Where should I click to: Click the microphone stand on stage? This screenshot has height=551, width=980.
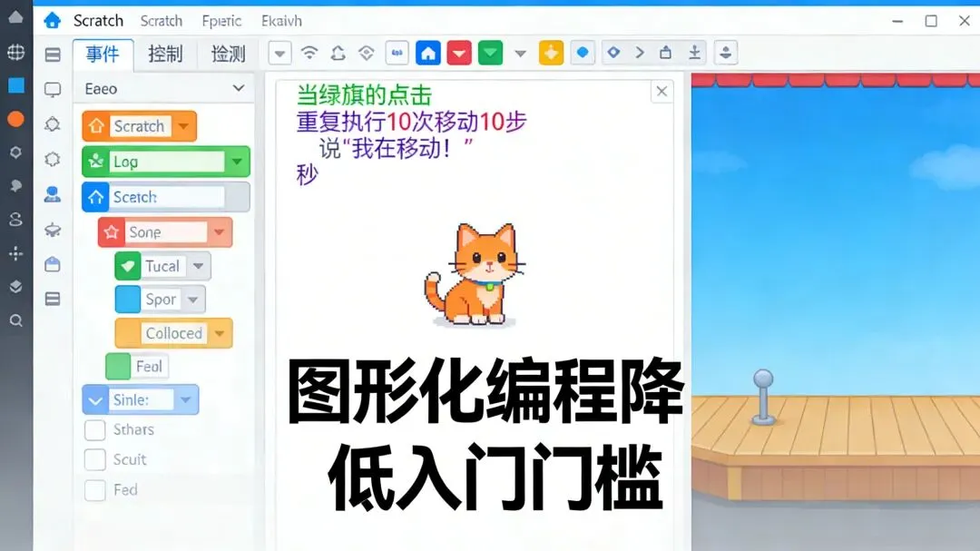tap(763, 398)
